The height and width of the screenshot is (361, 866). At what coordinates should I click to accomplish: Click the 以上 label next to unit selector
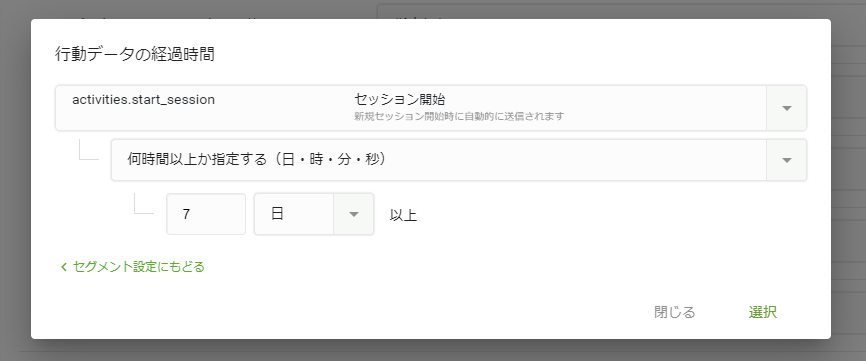403,215
